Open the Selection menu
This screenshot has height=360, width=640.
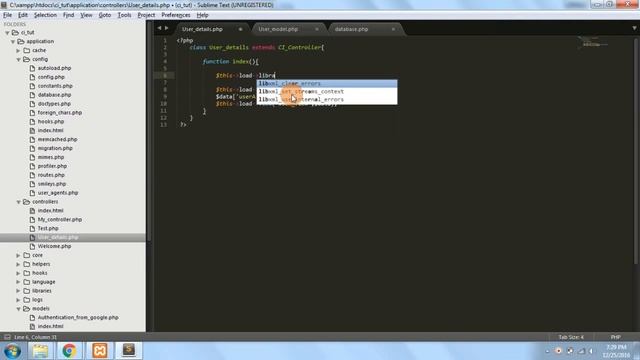click(45, 15)
